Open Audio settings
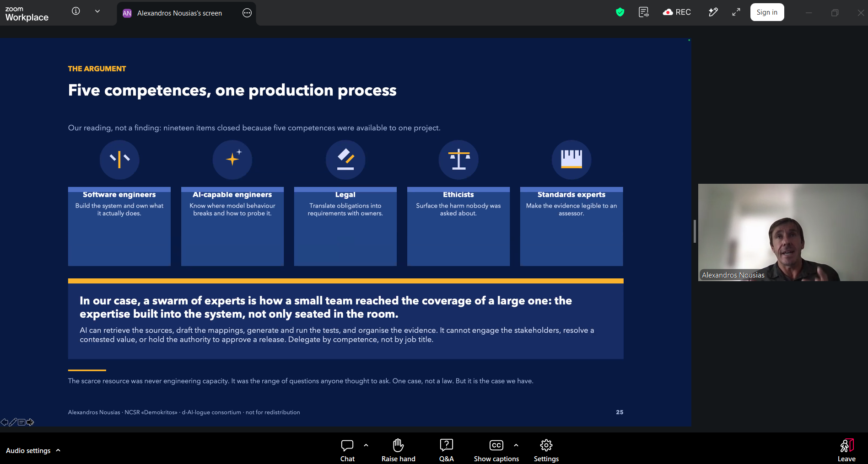The image size is (868, 464). pyautogui.click(x=28, y=451)
